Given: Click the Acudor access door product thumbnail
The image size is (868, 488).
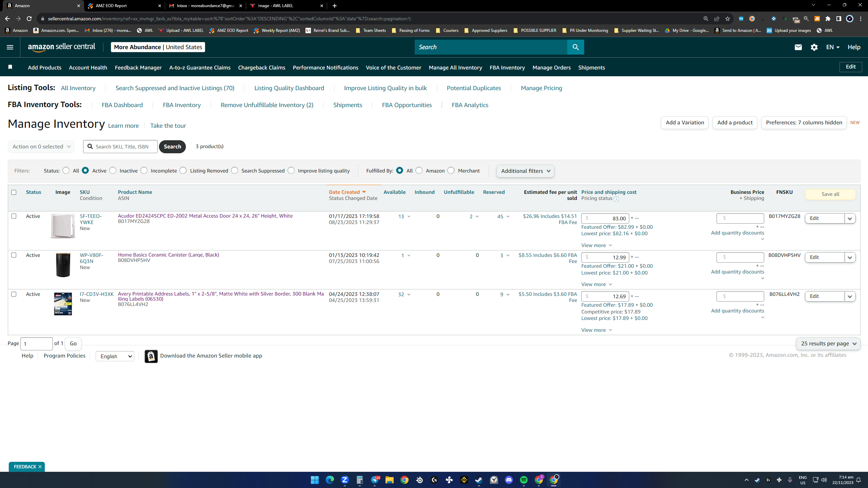Looking at the screenshot, I should pos(63,226).
